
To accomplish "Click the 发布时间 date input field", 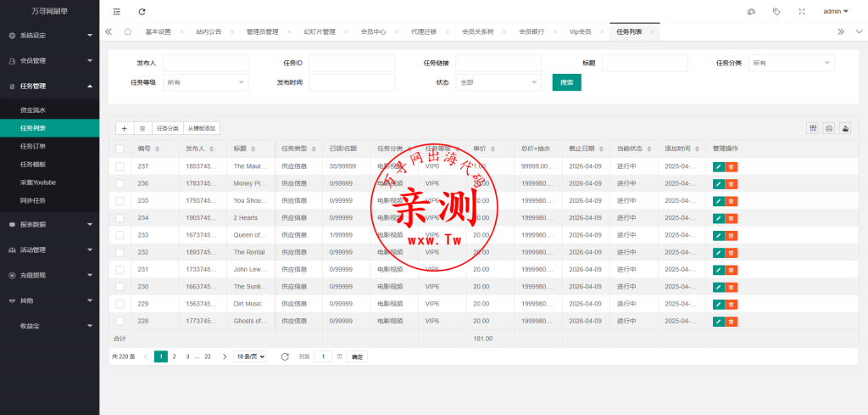I will tap(352, 82).
